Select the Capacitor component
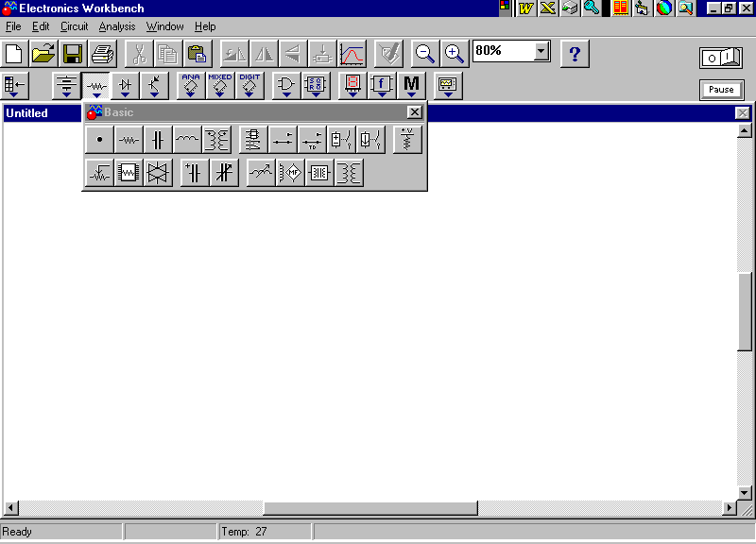 tap(158, 140)
